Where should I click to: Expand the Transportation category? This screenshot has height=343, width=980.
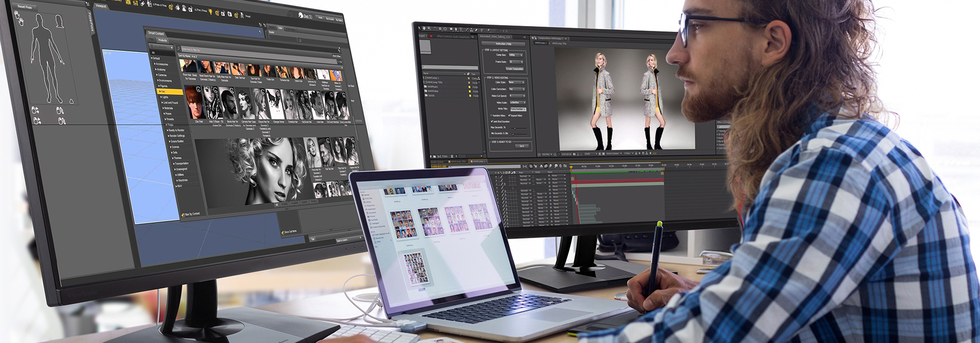[x=181, y=163]
